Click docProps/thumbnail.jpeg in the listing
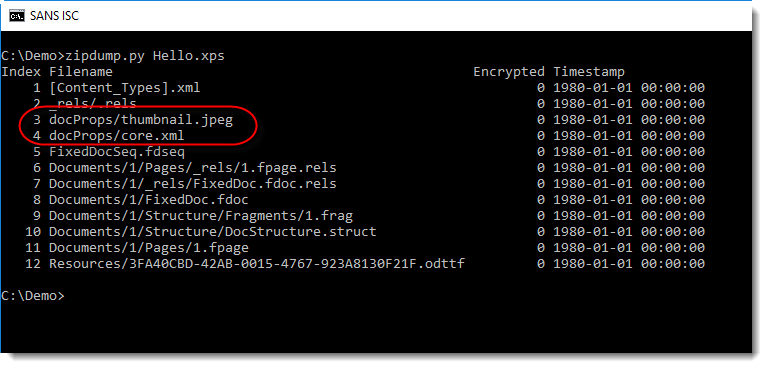The image size is (767, 368). [140, 120]
